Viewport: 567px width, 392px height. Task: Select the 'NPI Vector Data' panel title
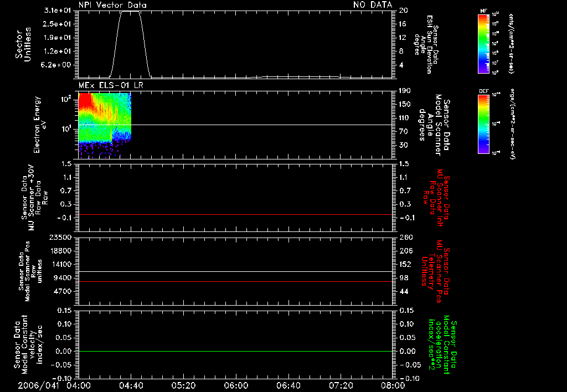pyautogui.click(x=112, y=5)
